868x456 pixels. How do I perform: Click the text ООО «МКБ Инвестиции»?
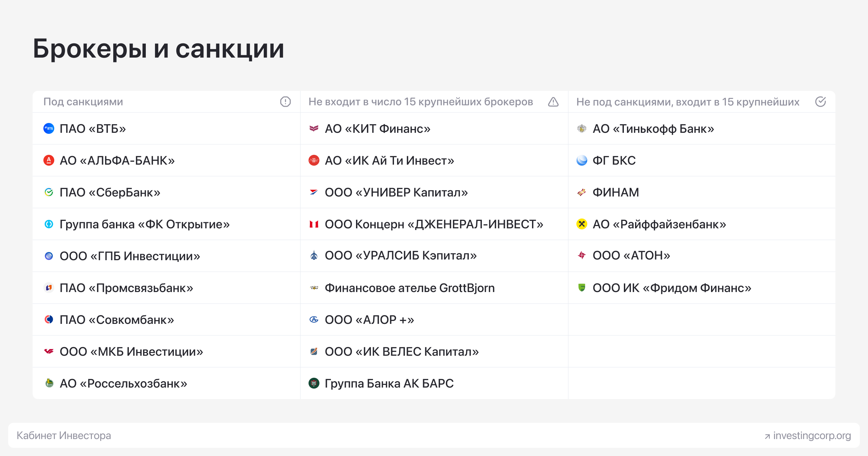pyautogui.click(x=132, y=352)
